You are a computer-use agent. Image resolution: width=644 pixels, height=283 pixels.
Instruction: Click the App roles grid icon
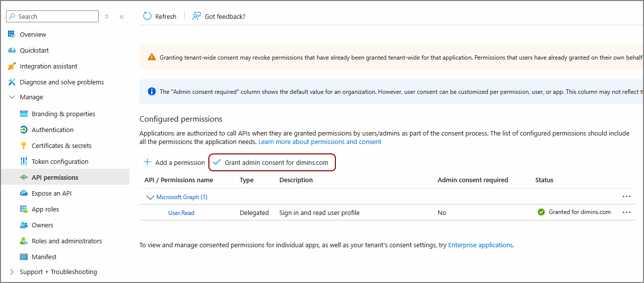point(23,209)
